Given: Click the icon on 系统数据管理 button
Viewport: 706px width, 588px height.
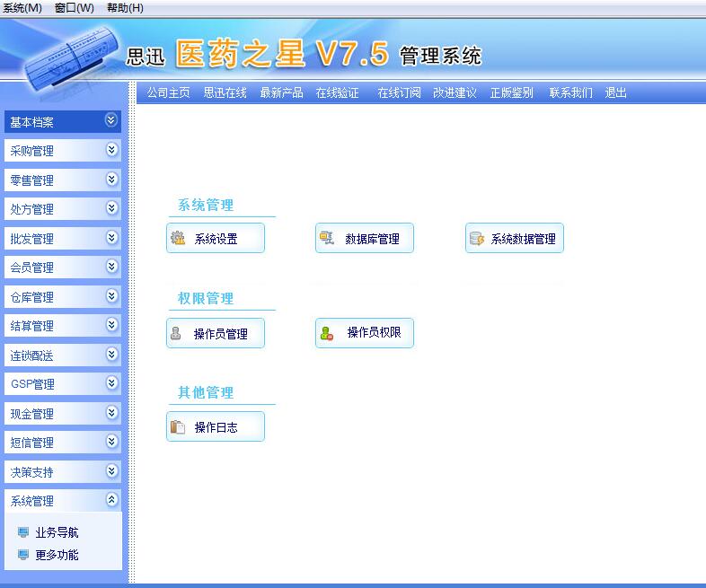Looking at the screenshot, I should pyautogui.click(x=476, y=238).
